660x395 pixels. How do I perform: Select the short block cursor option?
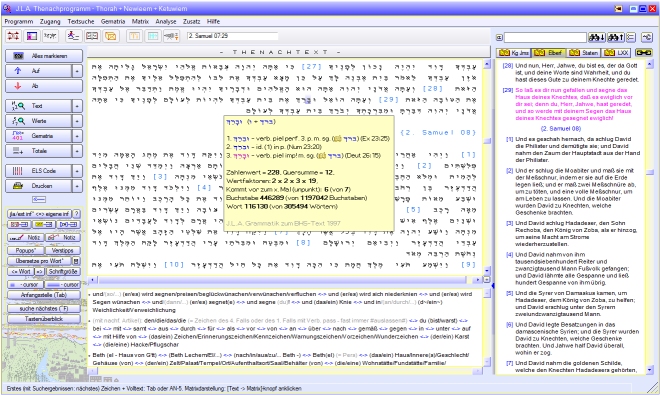pos(25,285)
